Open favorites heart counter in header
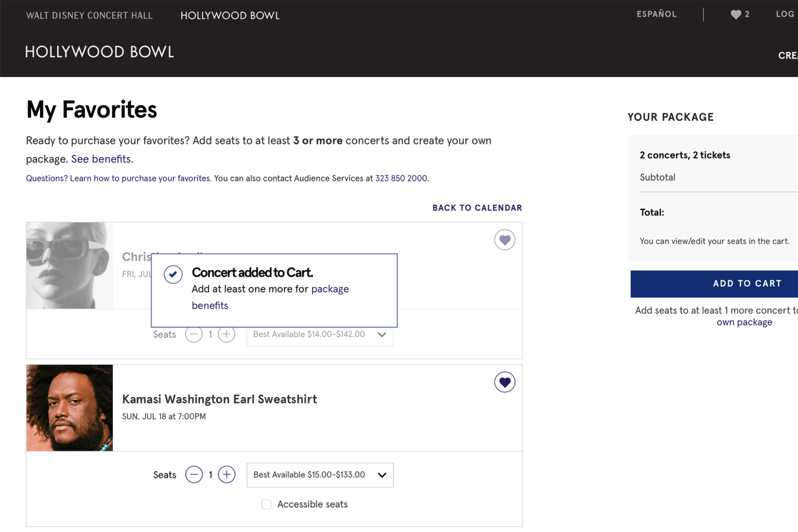The image size is (798, 532). coord(740,15)
